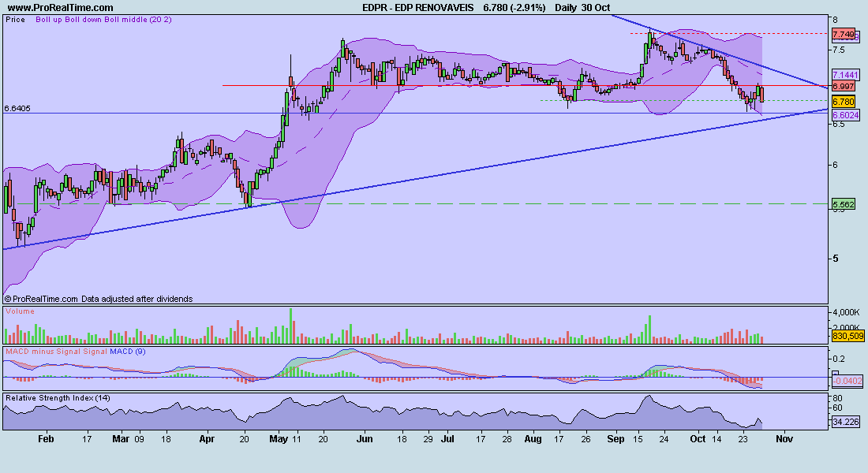
Task: Click the Sep date axis label
Action: (615, 438)
